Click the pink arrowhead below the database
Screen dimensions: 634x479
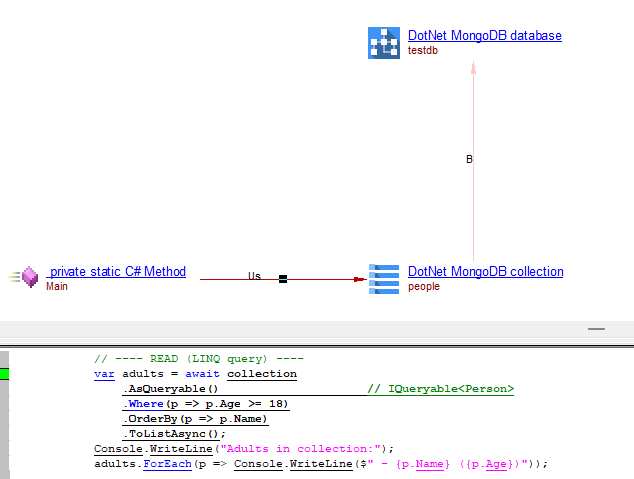click(x=474, y=68)
